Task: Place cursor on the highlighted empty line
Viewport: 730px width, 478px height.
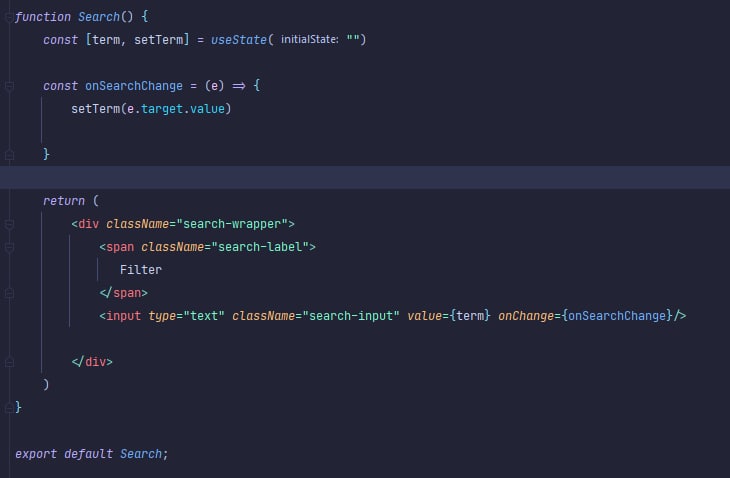Action: (365, 178)
